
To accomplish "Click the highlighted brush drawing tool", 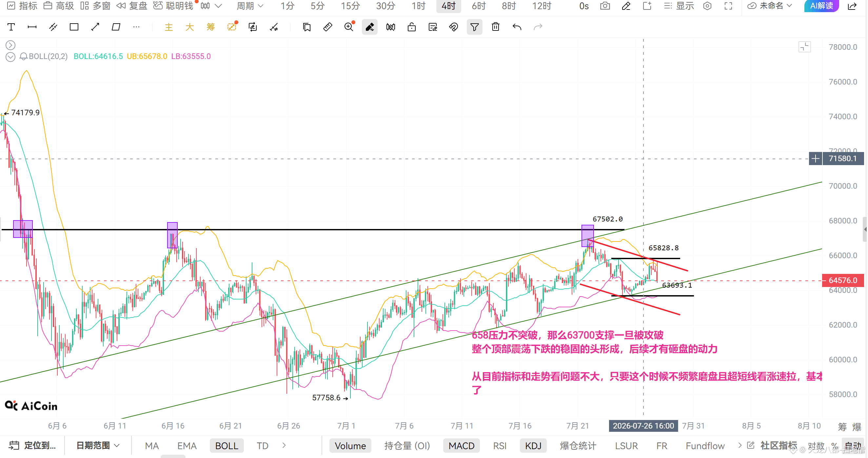I will coord(370,27).
